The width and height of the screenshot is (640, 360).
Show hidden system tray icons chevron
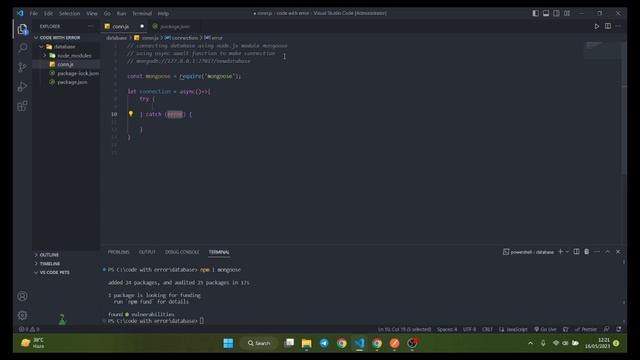530,343
